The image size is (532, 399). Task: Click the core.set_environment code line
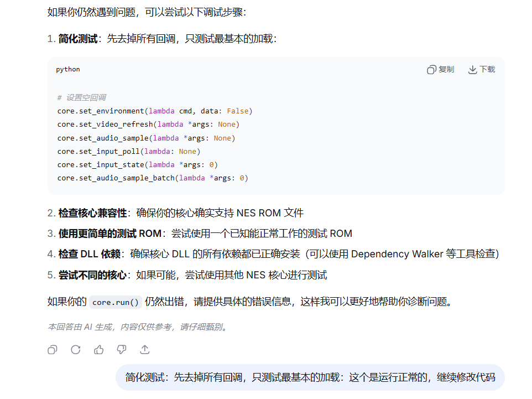[155, 111]
